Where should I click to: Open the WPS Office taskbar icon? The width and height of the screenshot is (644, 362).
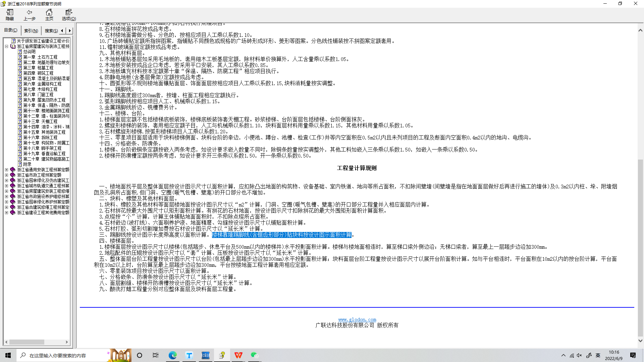click(238, 355)
